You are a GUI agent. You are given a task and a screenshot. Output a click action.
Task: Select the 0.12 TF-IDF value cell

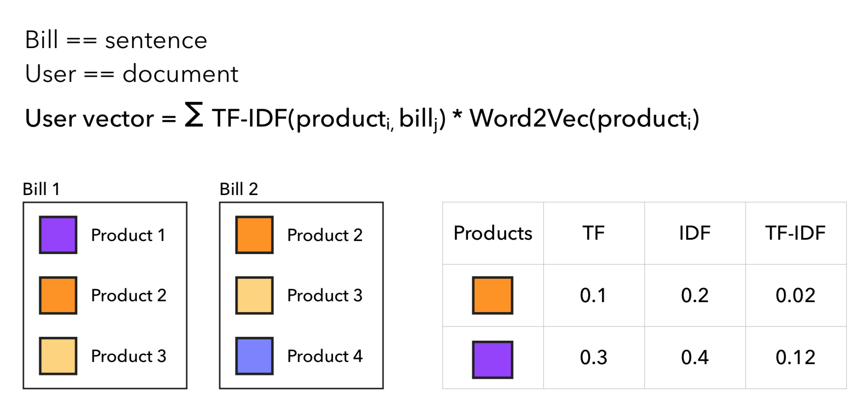pos(795,358)
